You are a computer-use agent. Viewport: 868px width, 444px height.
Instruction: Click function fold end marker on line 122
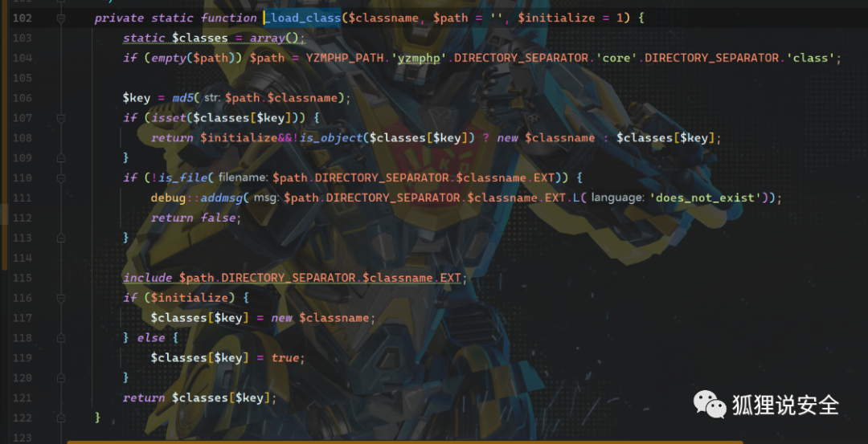click(x=61, y=417)
